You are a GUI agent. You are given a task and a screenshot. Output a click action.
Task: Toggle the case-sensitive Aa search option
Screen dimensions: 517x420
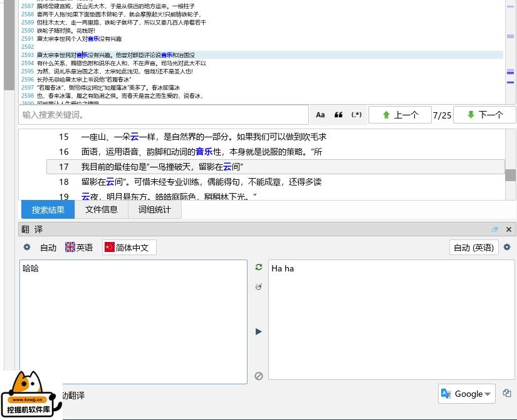pos(320,115)
